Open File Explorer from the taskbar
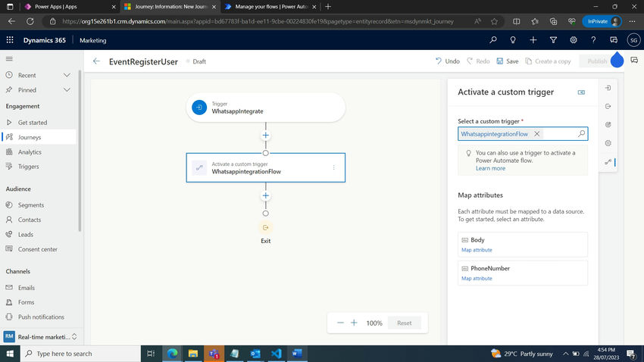Screen dimensions: 644x362 tap(193, 354)
